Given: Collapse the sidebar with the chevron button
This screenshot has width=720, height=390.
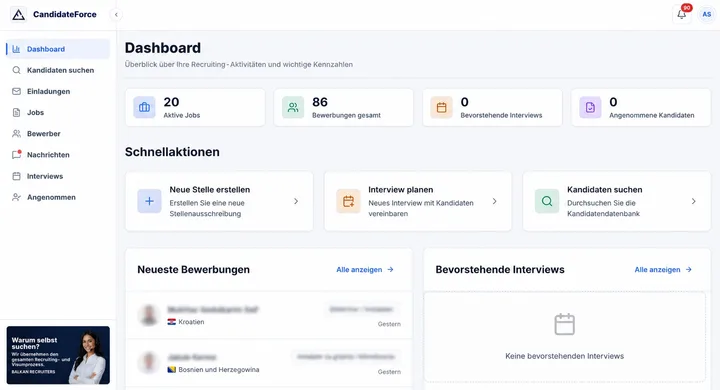Looking at the screenshot, I should (x=116, y=15).
